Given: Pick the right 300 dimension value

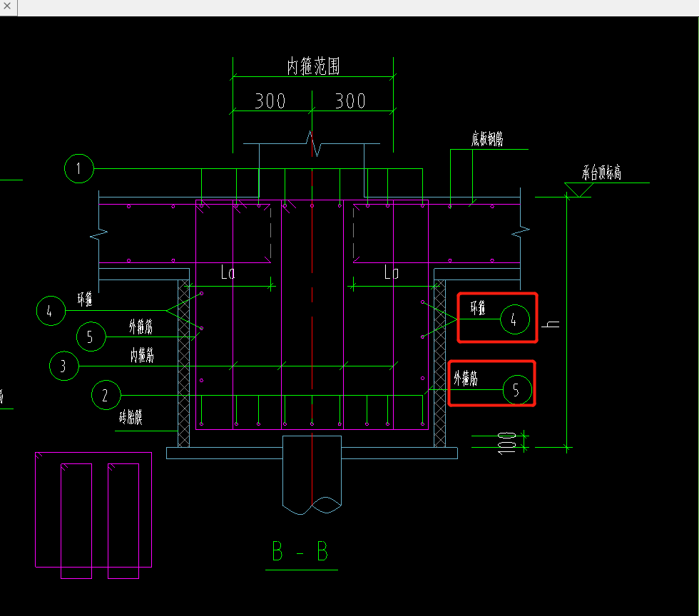Looking at the screenshot, I should (x=350, y=101).
